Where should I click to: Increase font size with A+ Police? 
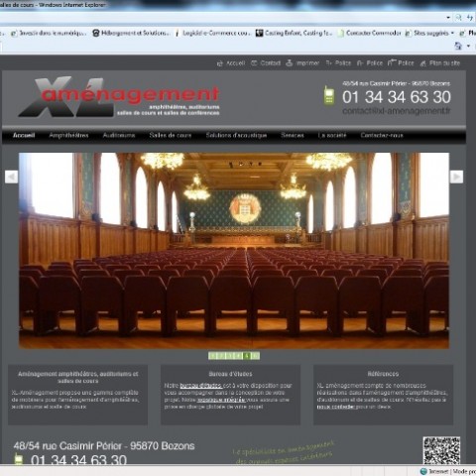(338, 62)
